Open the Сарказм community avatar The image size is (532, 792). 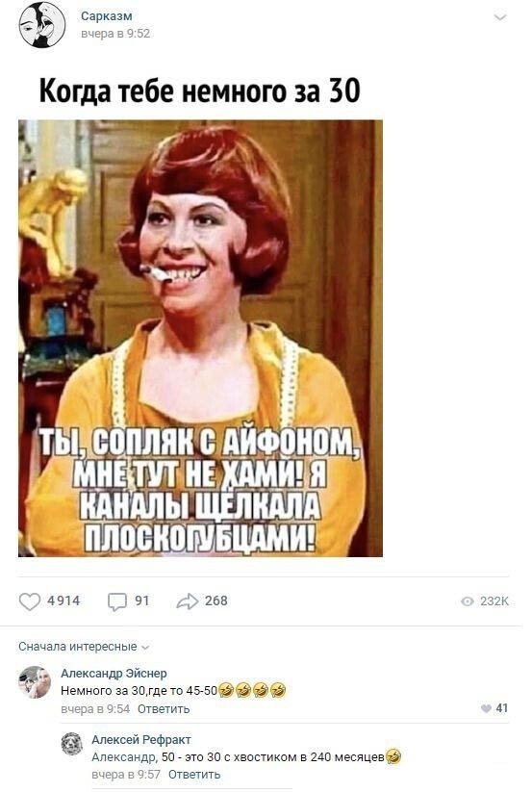click(42, 25)
